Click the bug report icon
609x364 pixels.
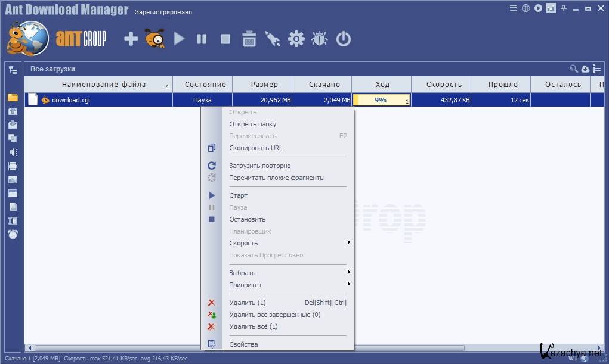click(320, 39)
